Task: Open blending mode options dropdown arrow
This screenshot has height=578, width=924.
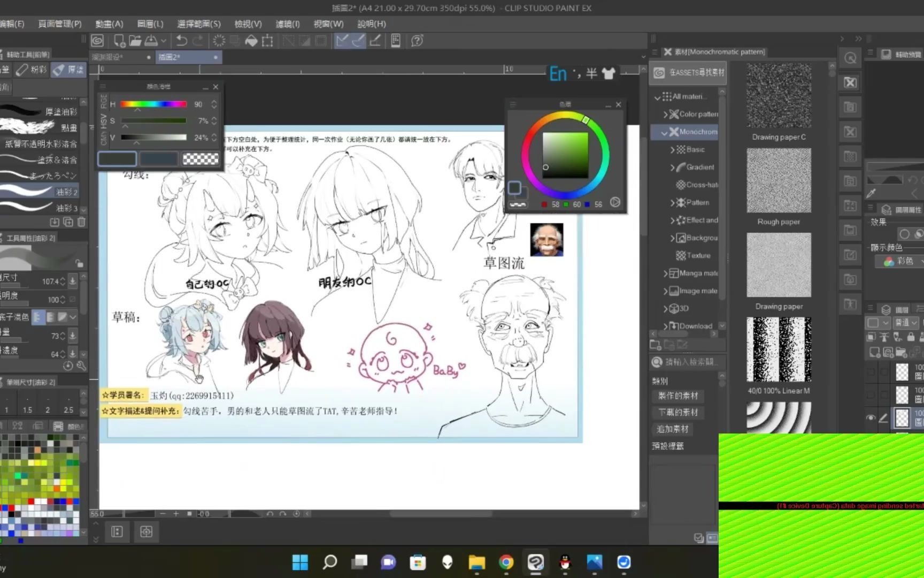Action: point(73,317)
